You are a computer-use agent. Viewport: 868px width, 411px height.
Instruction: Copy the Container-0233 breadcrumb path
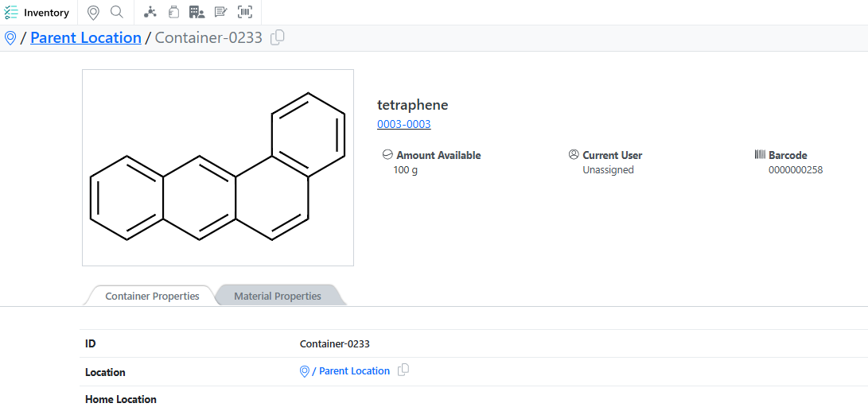[278, 37]
